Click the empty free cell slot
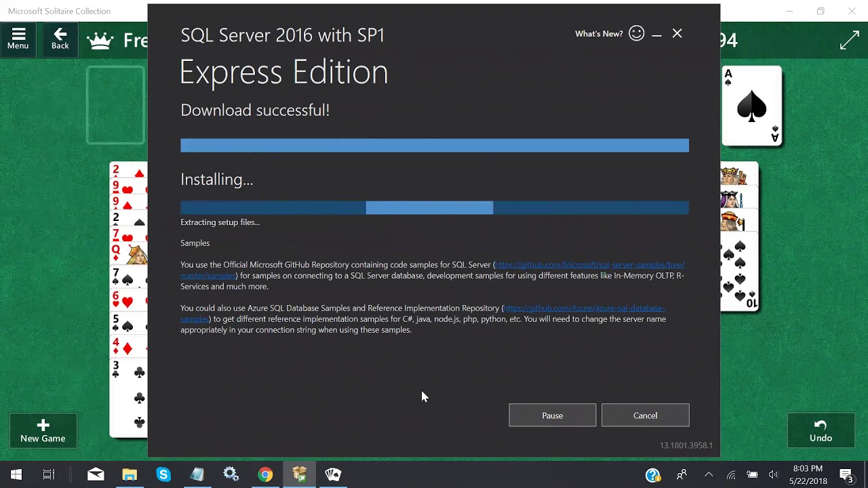The width and height of the screenshot is (868, 488). [116, 105]
